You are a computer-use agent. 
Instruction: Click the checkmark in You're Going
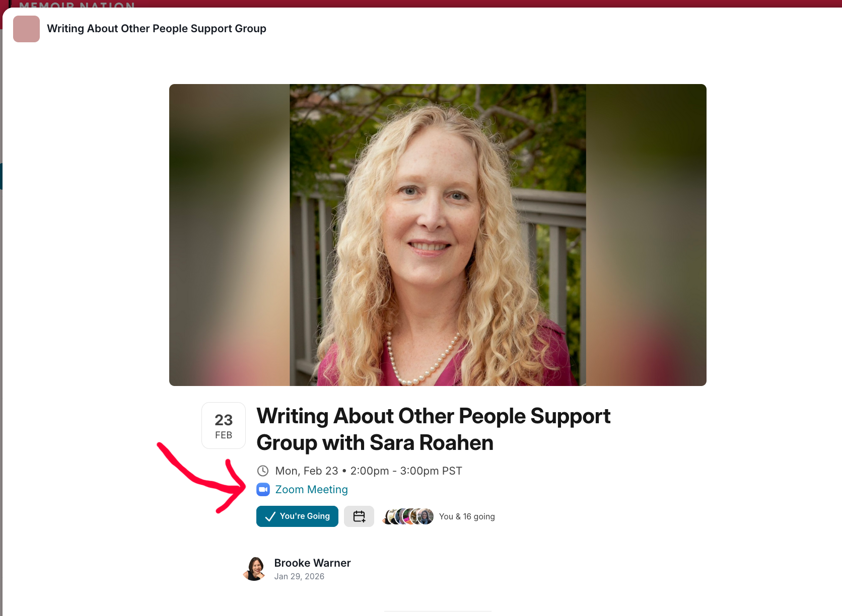tap(270, 516)
